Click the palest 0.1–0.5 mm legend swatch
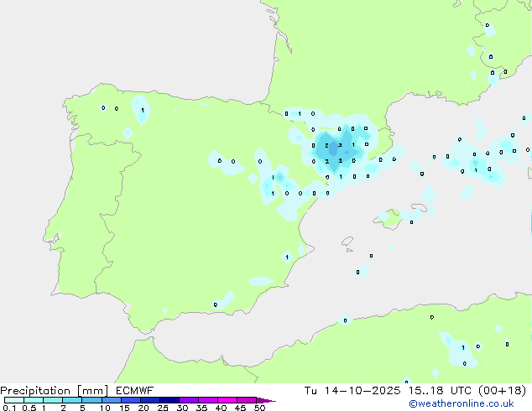The width and height of the screenshot is (532, 411). (14, 400)
